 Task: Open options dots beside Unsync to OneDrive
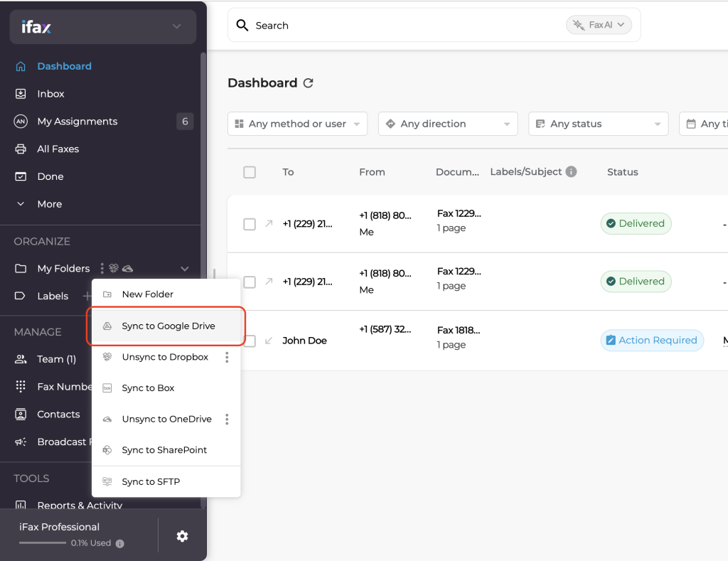pyautogui.click(x=227, y=420)
